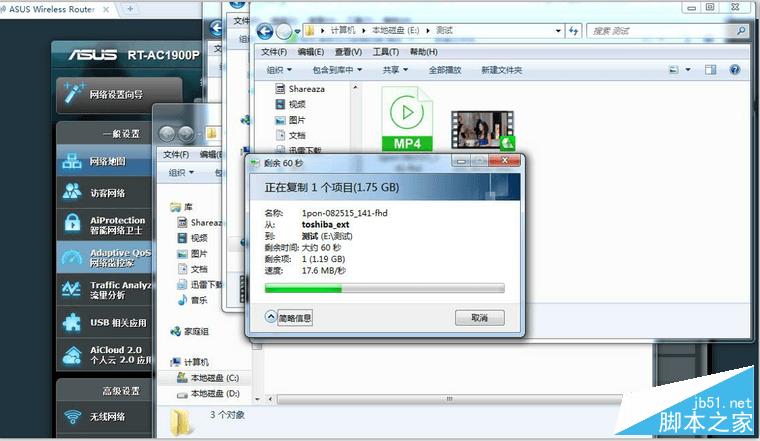Toggle the preview pane icon
Screen dimensions: 760x441
711,70
